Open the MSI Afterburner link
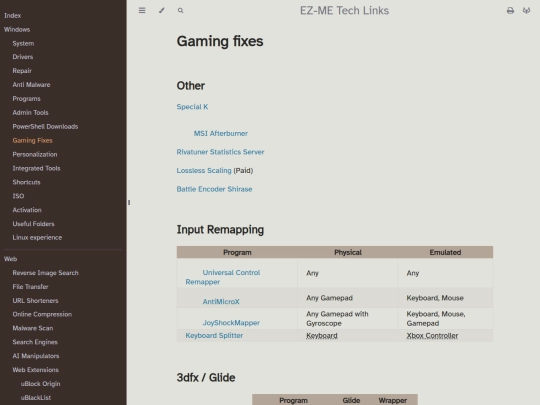This screenshot has width=540, height=405. [220, 134]
